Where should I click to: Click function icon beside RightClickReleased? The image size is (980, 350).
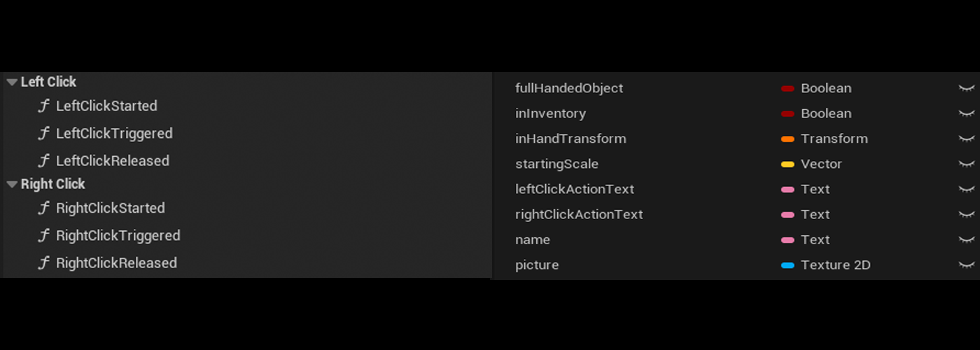(x=44, y=263)
